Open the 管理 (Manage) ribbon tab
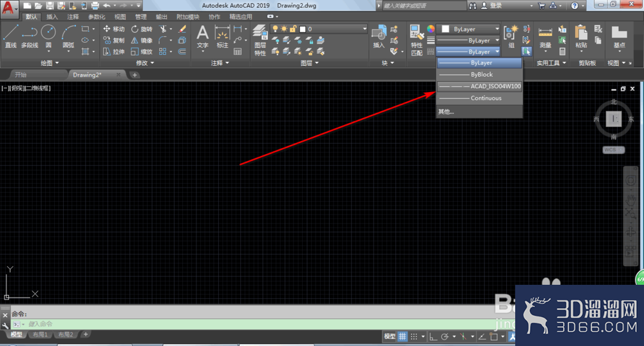Viewport: 644px width, 346px height. (141, 17)
